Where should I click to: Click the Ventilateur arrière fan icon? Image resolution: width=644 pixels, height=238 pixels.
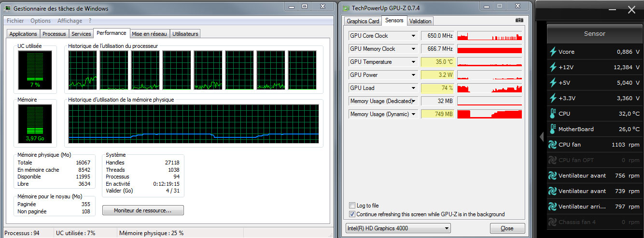click(553, 207)
